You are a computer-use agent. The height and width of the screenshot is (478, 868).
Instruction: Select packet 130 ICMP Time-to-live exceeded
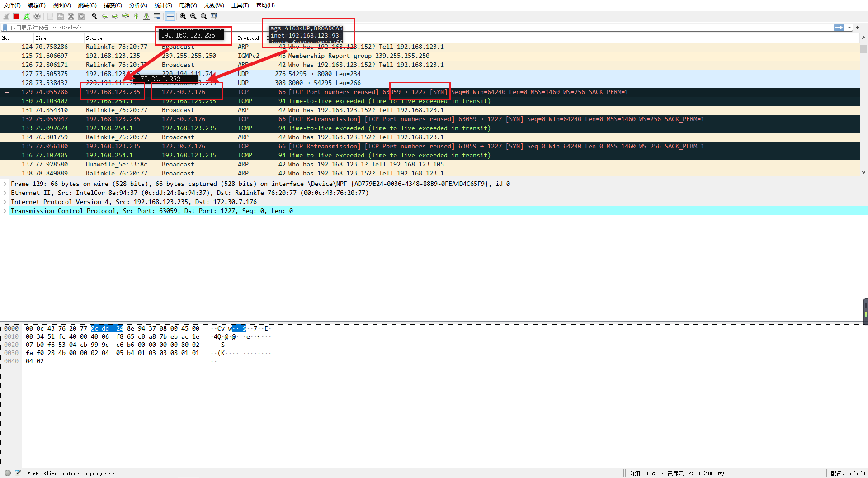tap(429, 101)
